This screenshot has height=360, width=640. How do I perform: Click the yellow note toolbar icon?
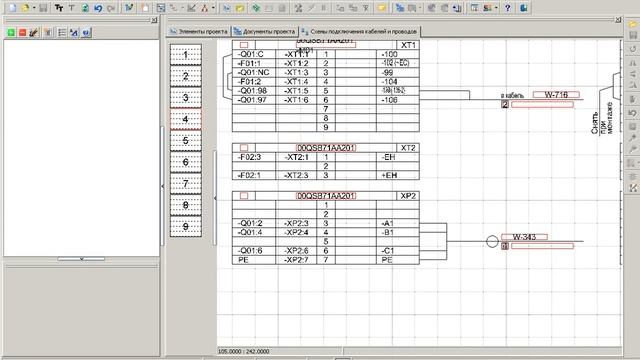click(x=382, y=7)
